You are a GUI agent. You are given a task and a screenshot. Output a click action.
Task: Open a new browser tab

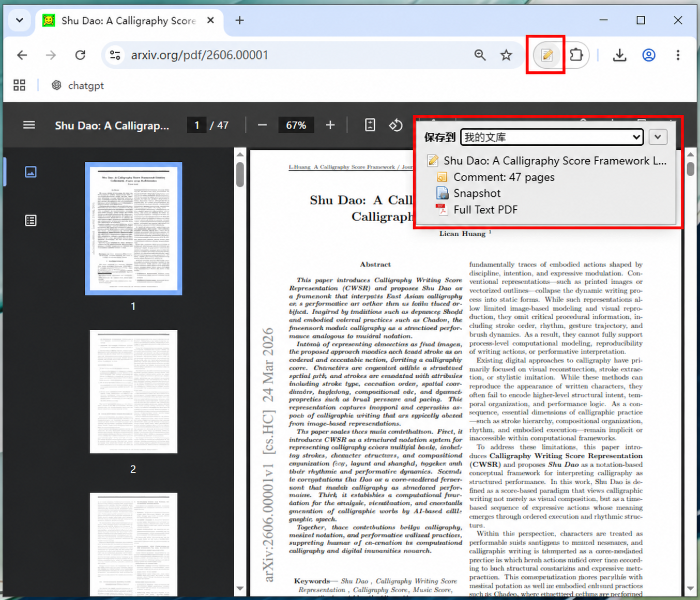[239, 21]
